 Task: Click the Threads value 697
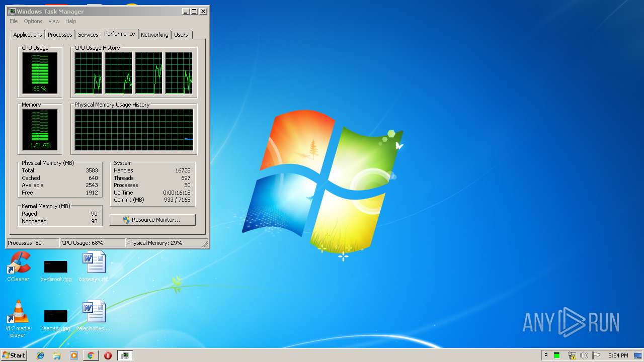coord(186,178)
